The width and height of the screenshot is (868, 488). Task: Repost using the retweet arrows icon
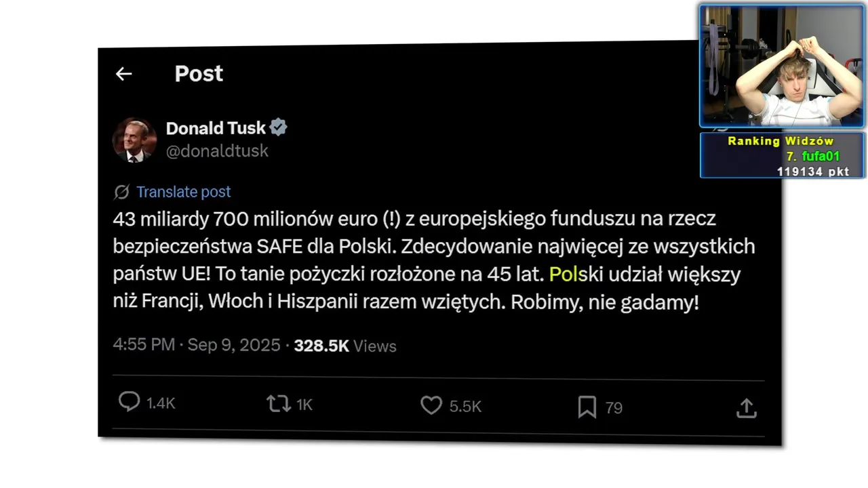(x=278, y=404)
